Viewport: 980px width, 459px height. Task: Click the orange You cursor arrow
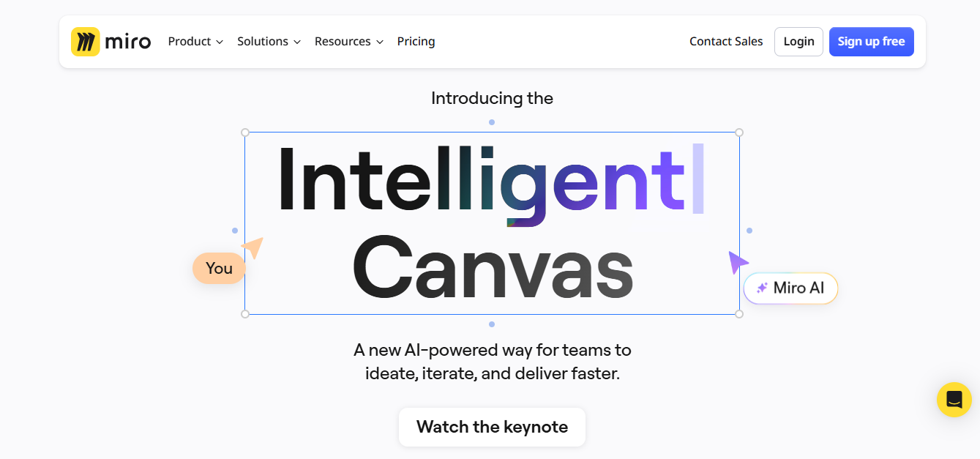tap(253, 247)
